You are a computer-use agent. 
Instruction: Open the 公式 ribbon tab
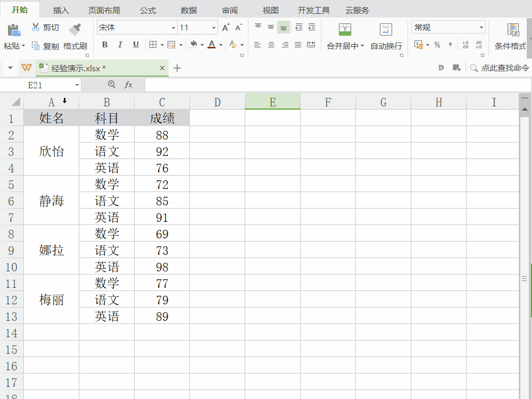(148, 11)
